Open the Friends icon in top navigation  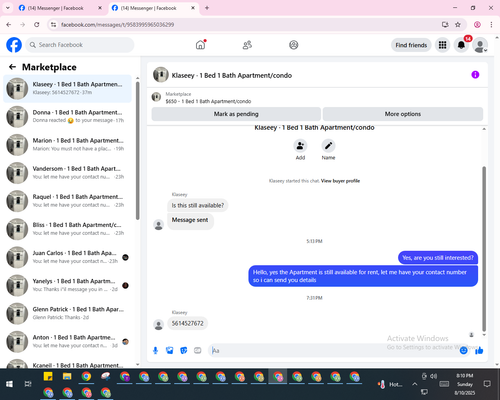tap(247, 45)
